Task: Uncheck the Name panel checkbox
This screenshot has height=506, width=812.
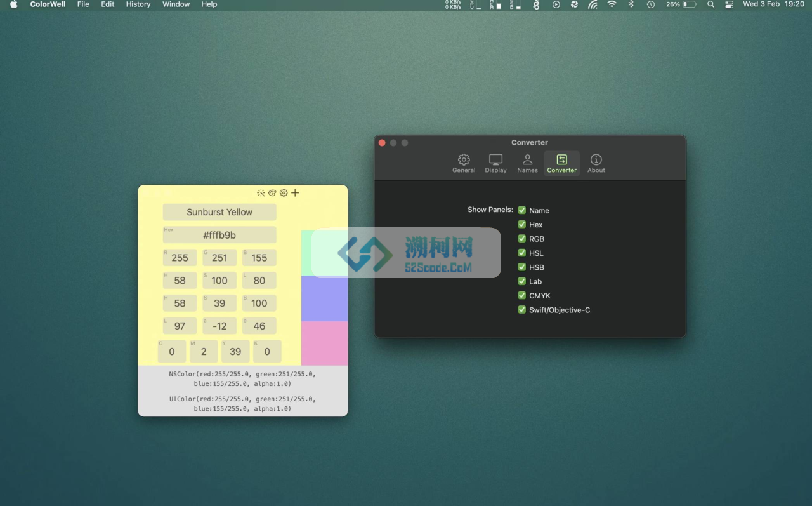Action: [x=522, y=210]
